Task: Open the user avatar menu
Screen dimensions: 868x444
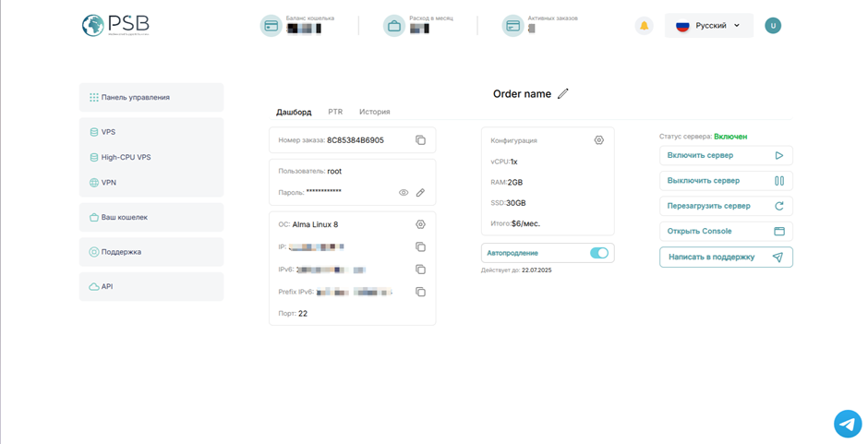Action: click(x=773, y=26)
